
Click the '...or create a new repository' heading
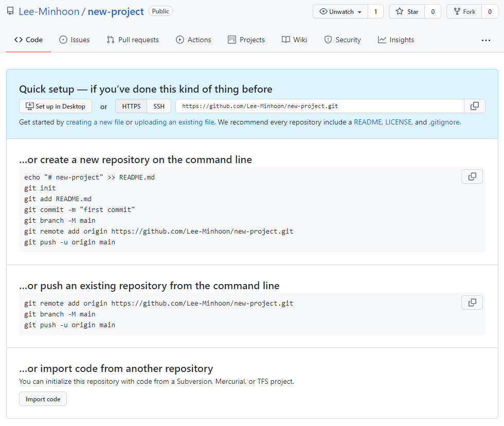(135, 160)
